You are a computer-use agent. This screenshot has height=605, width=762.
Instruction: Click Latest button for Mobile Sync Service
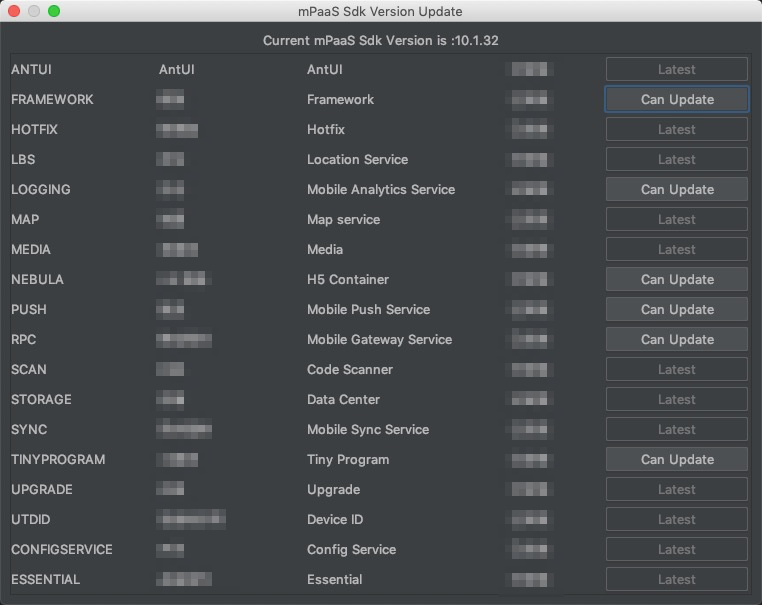point(676,429)
